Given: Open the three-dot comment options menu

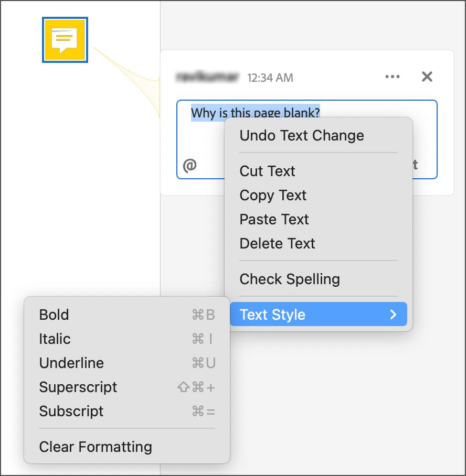Looking at the screenshot, I should [393, 77].
